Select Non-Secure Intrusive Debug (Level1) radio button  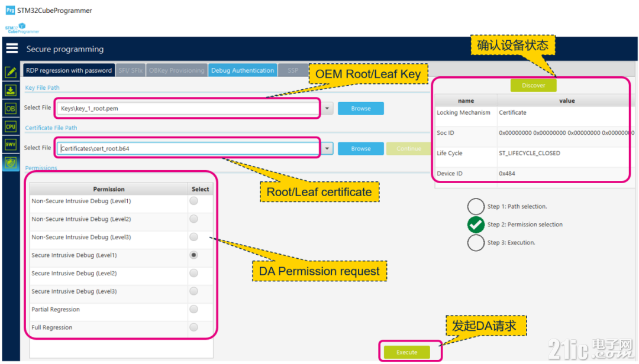[193, 201]
